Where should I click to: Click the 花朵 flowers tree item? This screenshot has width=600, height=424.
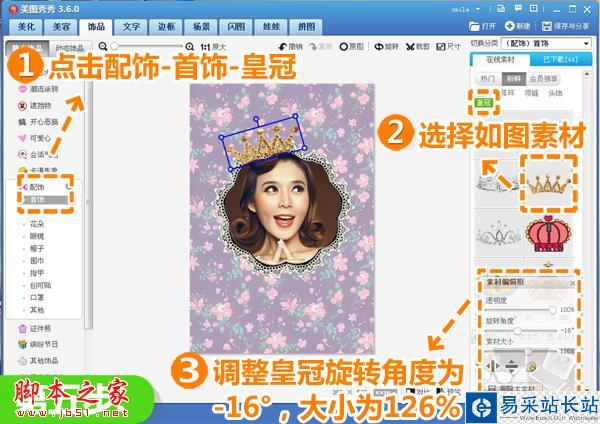coord(37,224)
